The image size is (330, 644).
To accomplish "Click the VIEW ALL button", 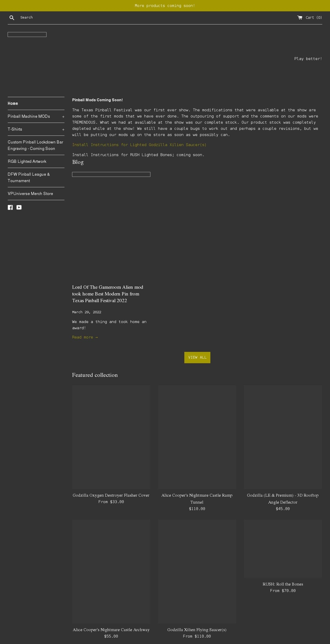I will pyautogui.click(x=197, y=358).
